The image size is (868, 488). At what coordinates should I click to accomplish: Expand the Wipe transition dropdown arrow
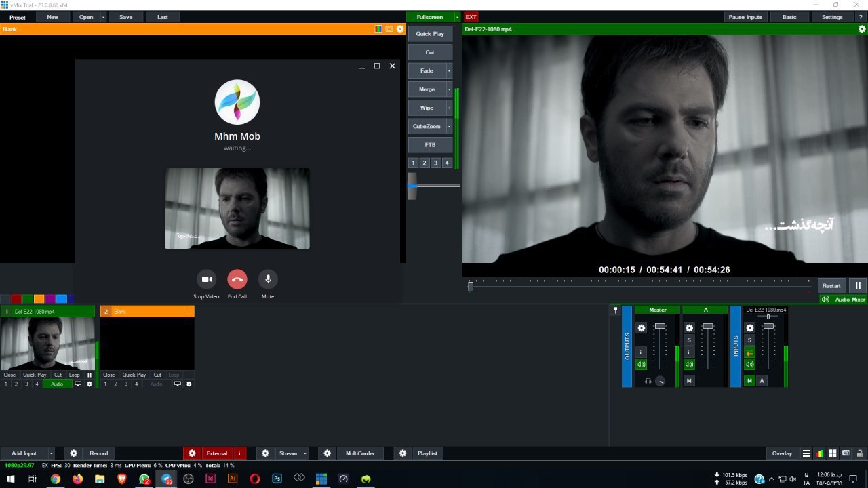pos(449,108)
